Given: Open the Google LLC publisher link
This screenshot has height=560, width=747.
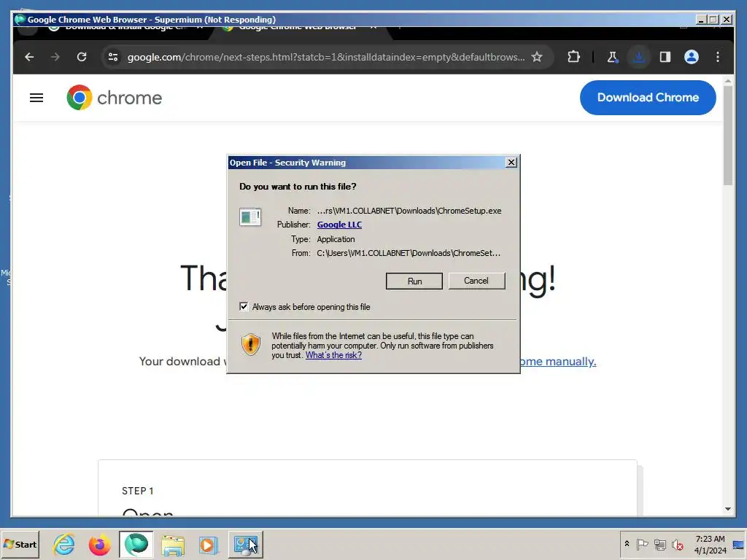Looking at the screenshot, I should pyautogui.click(x=339, y=225).
